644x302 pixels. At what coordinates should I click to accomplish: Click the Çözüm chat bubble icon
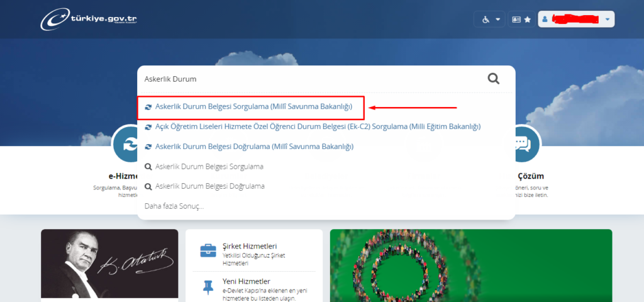click(523, 143)
